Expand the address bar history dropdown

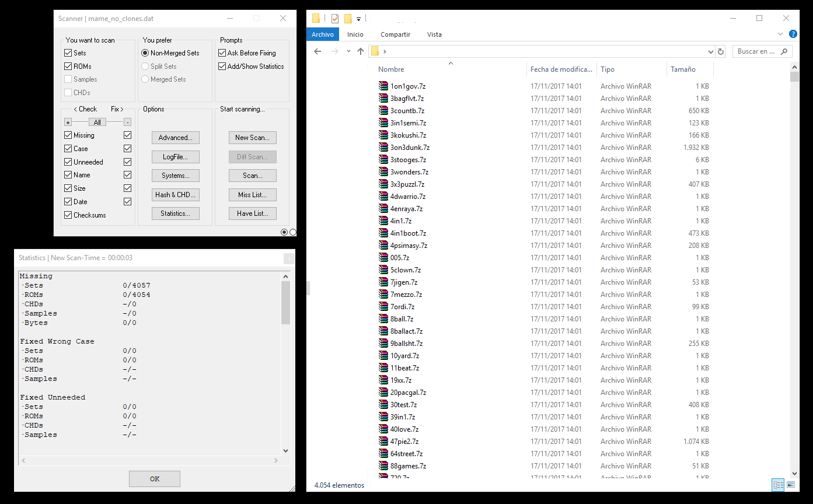pos(710,51)
